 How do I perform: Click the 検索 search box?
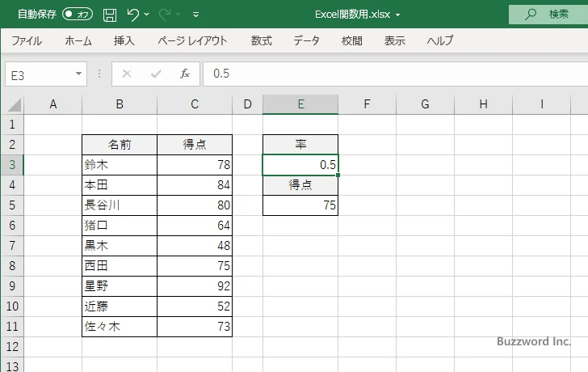[x=548, y=15]
